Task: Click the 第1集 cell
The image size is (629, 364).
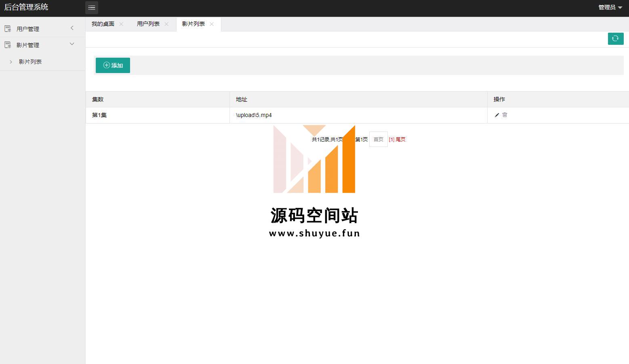Action: click(158, 115)
